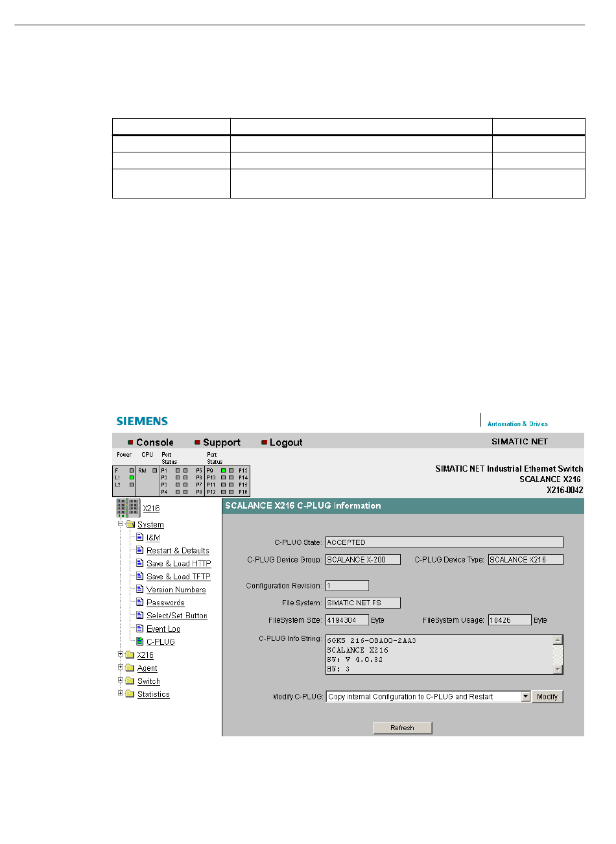616x844 pixels.
Task: Click the Configuration Revision field
Action: tap(347, 586)
